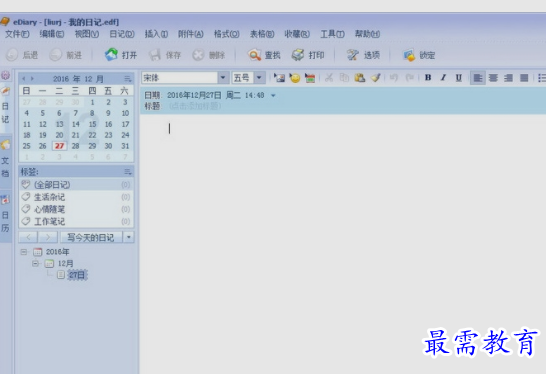Toggle italic formatting
The height and width of the screenshot is (374, 546).
[x=443, y=78]
